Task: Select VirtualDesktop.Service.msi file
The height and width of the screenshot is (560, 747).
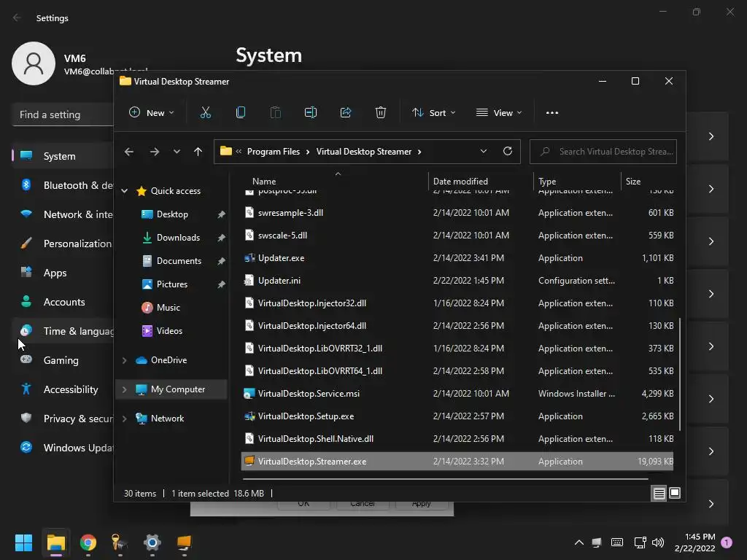Action: [x=457, y=393]
